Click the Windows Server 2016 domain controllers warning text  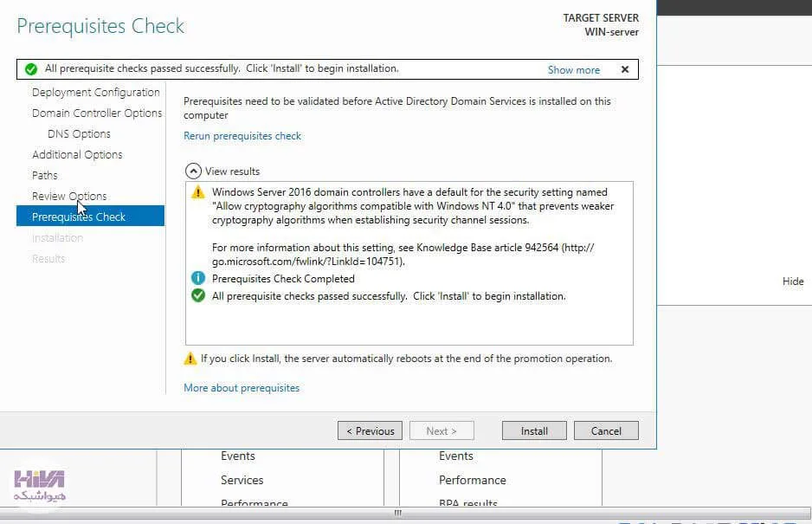[413, 206]
